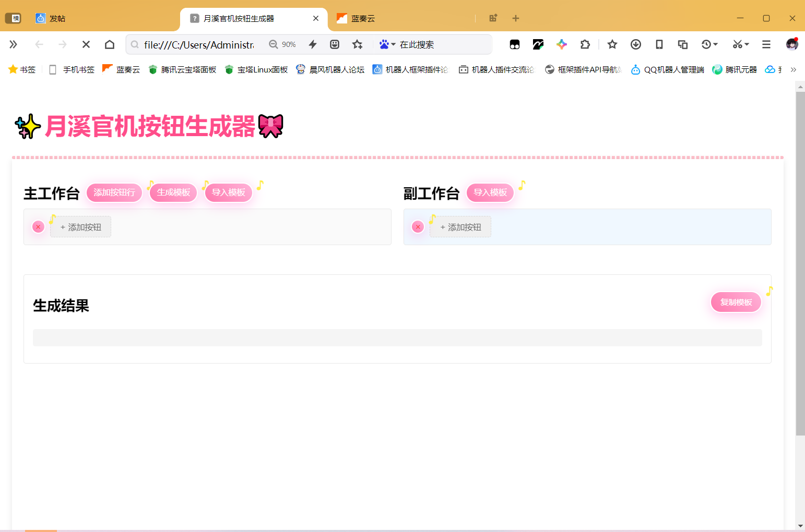
Task: Bookmark this page using the star icon
Action: (612, 44)
